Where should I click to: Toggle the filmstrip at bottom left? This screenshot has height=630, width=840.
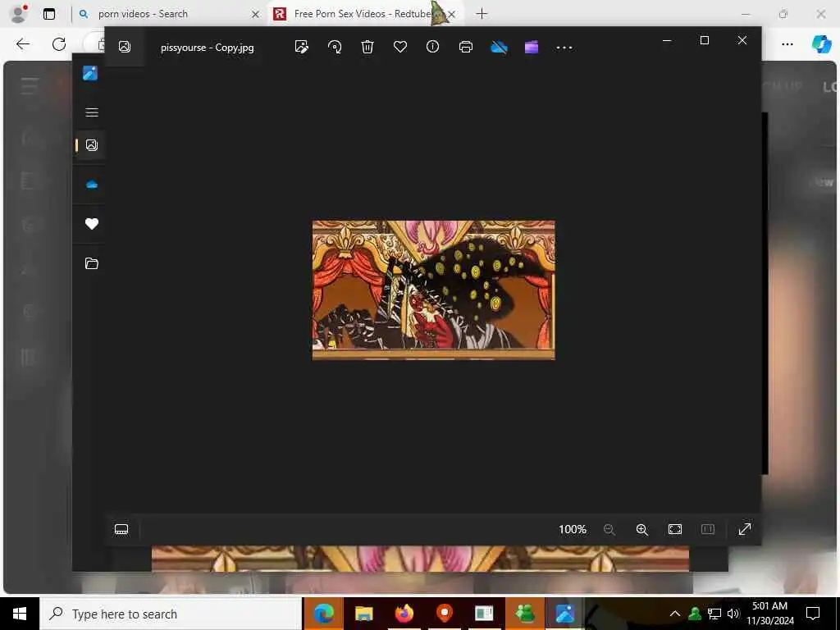[x=121, y=529]
